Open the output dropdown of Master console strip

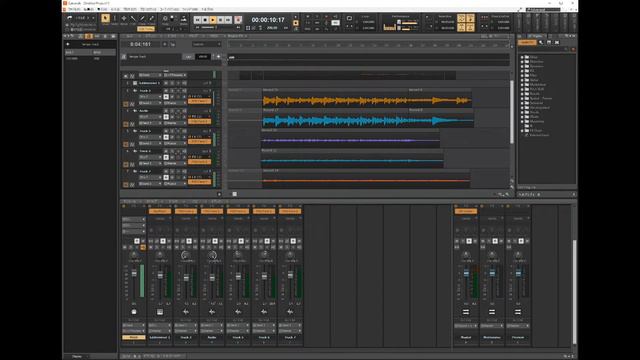(x=466, y=326)
